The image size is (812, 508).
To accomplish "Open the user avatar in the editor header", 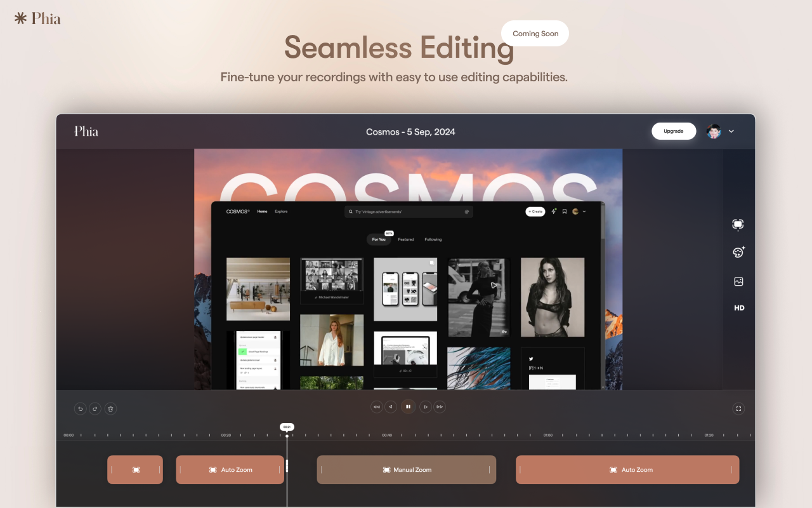I will (714, 131).
